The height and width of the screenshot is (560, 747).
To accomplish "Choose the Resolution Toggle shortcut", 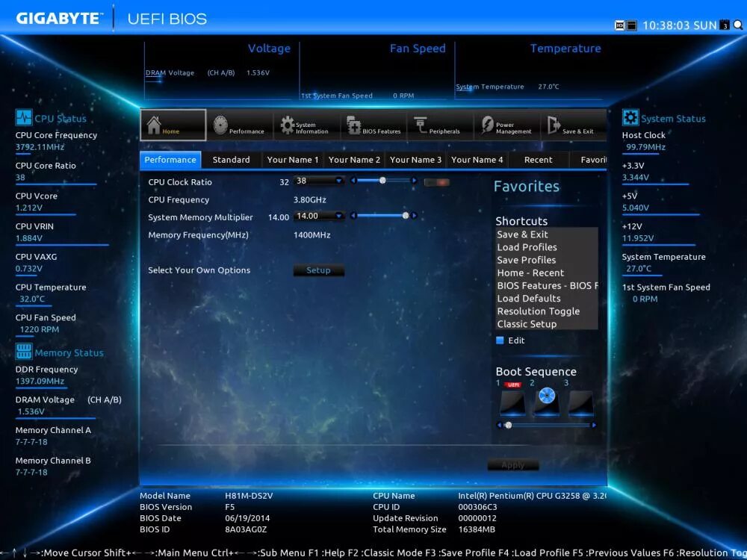I will pos(547,311).
